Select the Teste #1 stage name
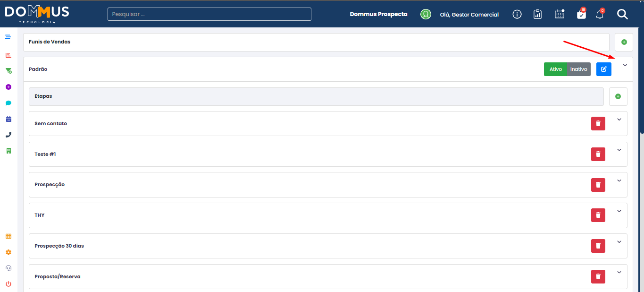Image resolution: width=644 pixels, height=292 pixels. point(45,155)
